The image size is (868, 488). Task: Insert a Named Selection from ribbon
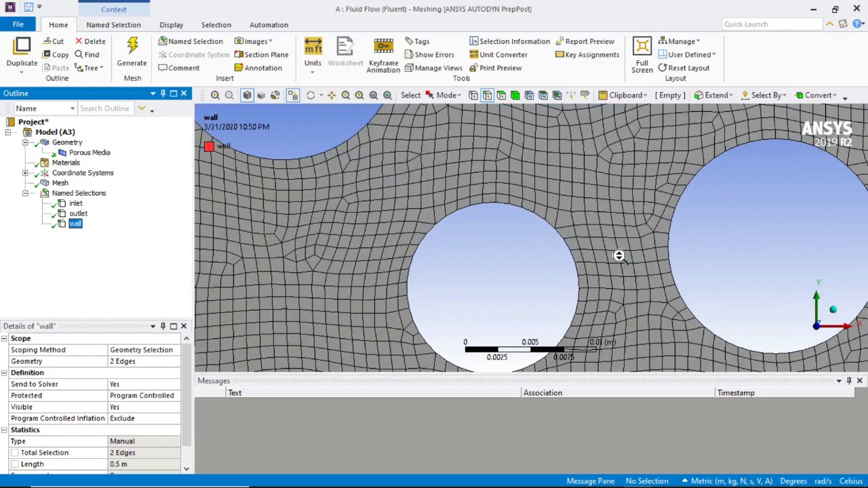[x=191, y=41]
